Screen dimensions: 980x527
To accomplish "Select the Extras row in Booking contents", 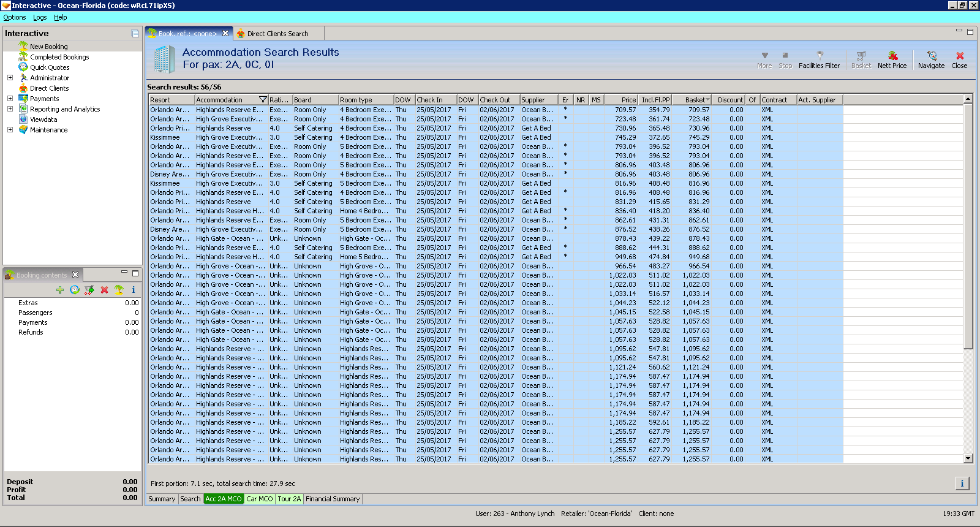I will pos(72,303).
